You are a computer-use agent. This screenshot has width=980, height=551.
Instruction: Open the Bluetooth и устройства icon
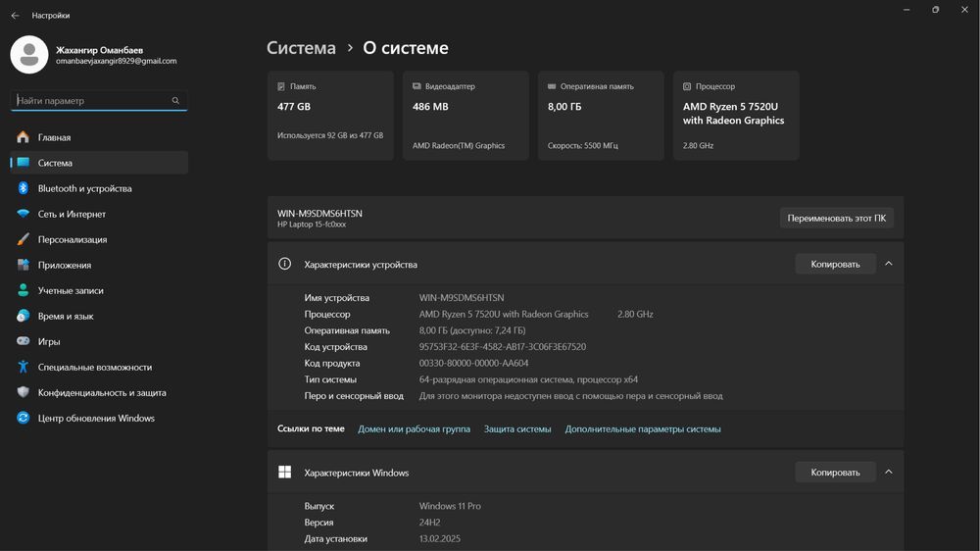coord(24,188)
